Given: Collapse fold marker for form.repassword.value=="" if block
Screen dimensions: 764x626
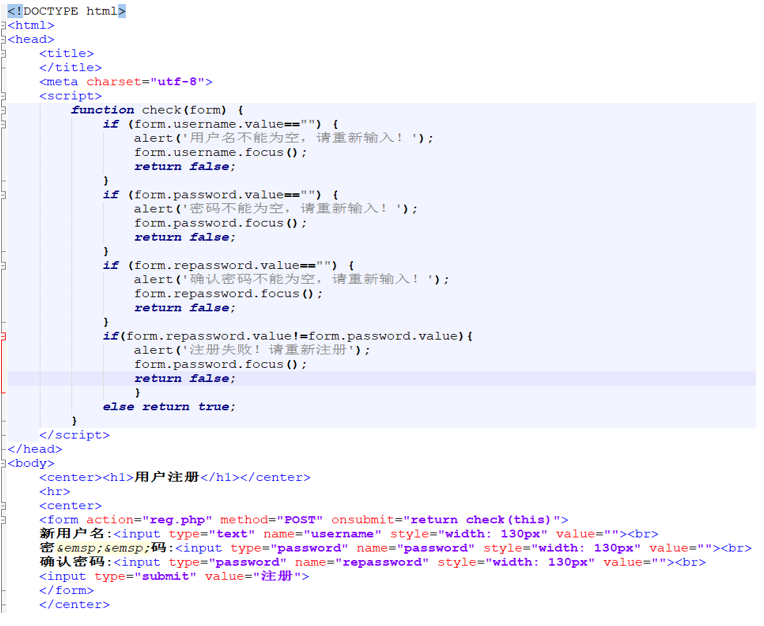Looking at the screenshot, I should pos(3,266).
